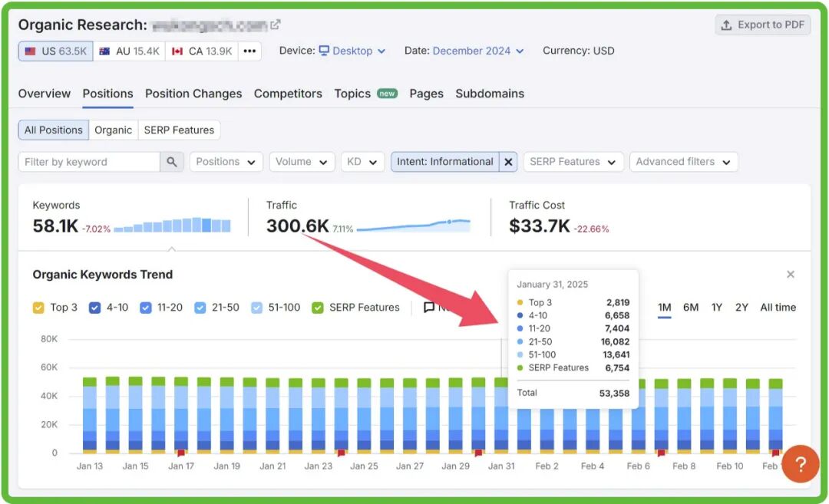The width and height of the screenshot is (829, 504).
Task: Click the external link icon beside domain
Action: pos(276,25)
